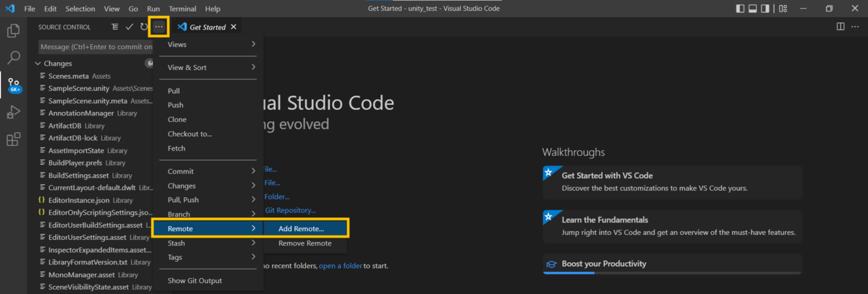Expand the Branch submenu

(x=208, y=214)
